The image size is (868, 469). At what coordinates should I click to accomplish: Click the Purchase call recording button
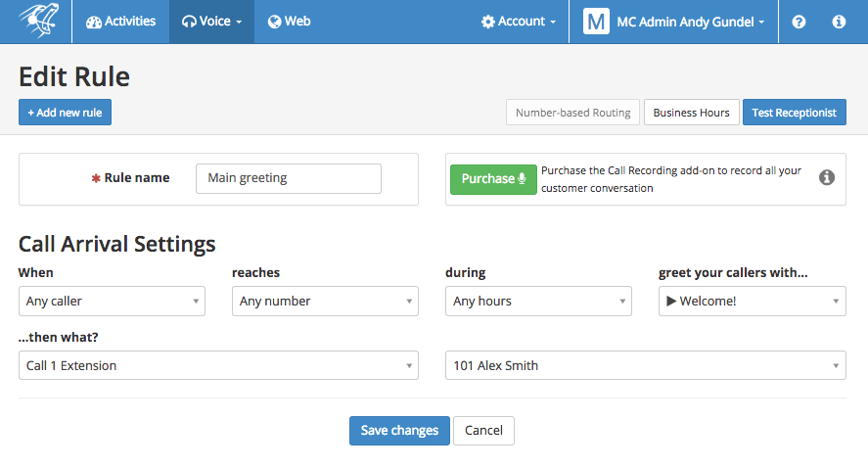493,179
